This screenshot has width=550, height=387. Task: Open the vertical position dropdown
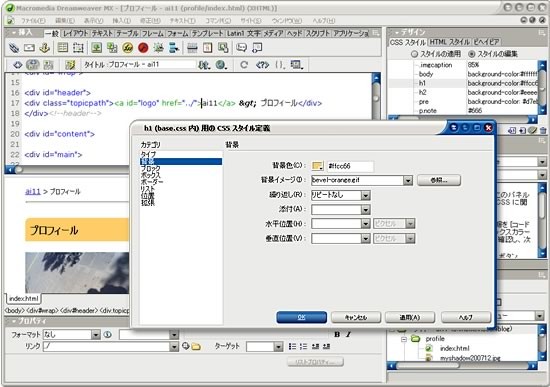(x=365, y=239)
